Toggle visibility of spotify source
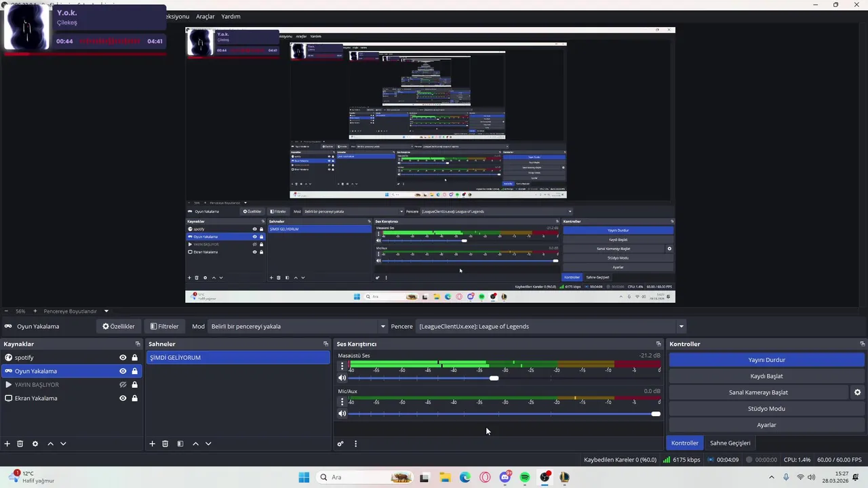 coord(123,358)
